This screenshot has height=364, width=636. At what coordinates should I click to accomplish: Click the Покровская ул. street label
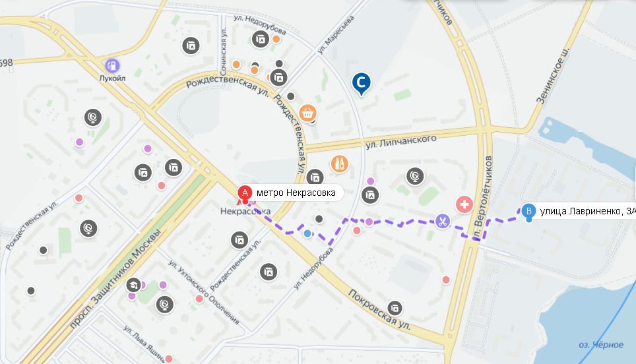[x=379, y=310]
